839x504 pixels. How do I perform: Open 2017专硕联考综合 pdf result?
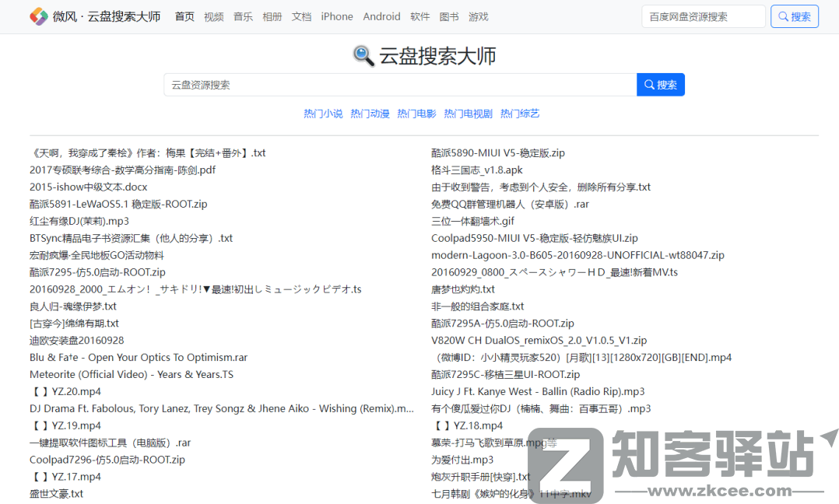tap(122, 170)
